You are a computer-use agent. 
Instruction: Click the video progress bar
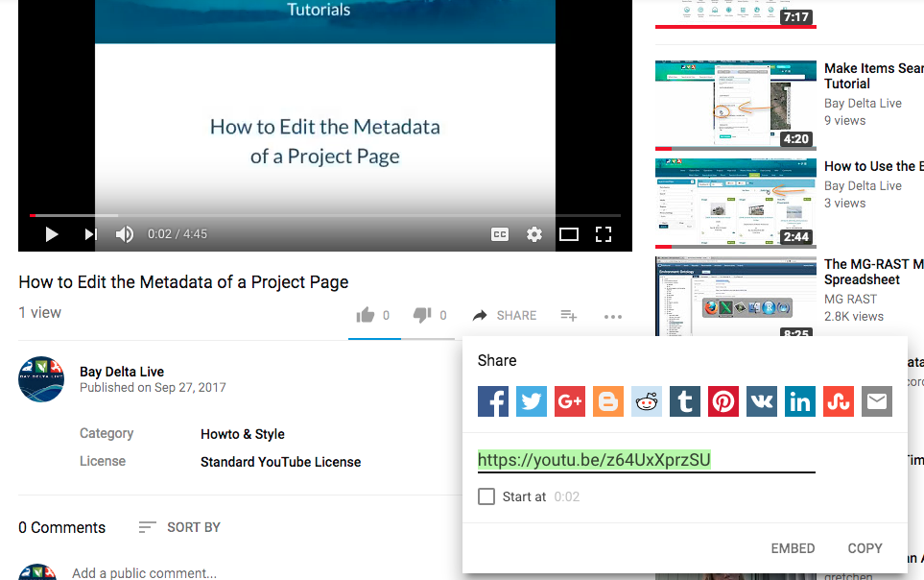click(x=326, y=215)
